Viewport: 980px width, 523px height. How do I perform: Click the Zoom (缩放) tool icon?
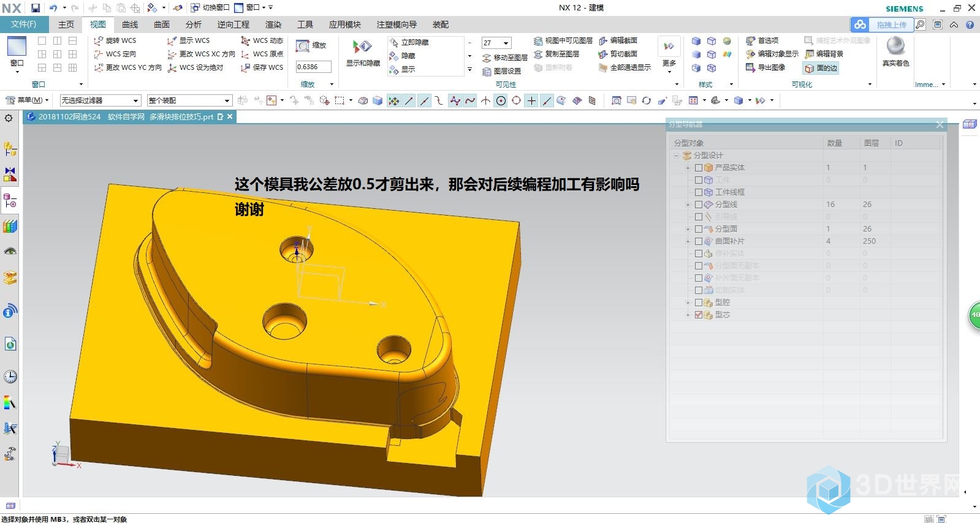click(303, 46)
